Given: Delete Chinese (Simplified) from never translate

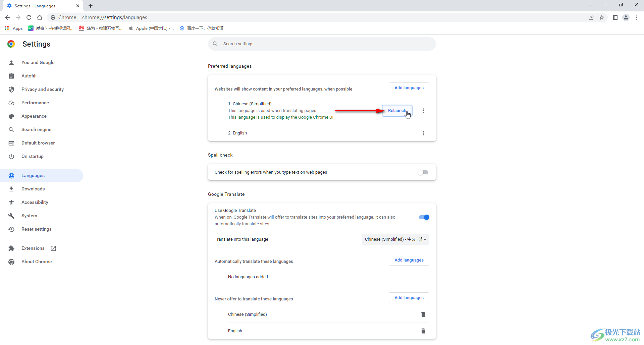Looking at the screenshot, I should click(423, 314).
